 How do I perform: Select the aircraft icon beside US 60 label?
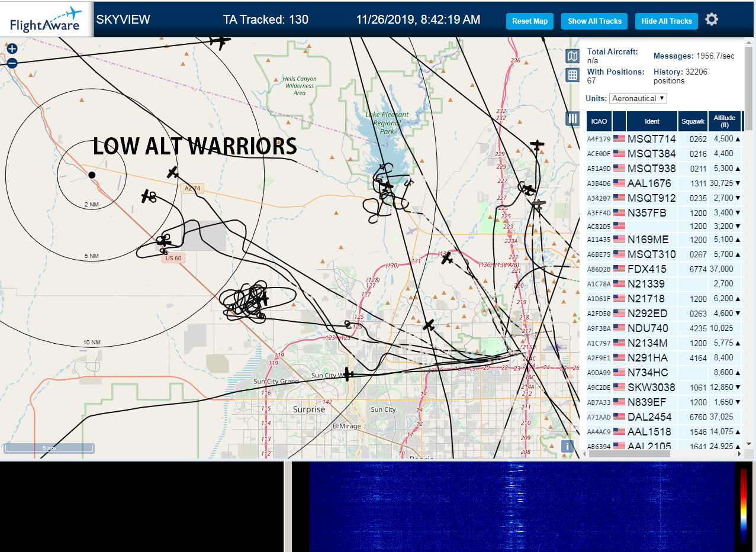(164, 241)
